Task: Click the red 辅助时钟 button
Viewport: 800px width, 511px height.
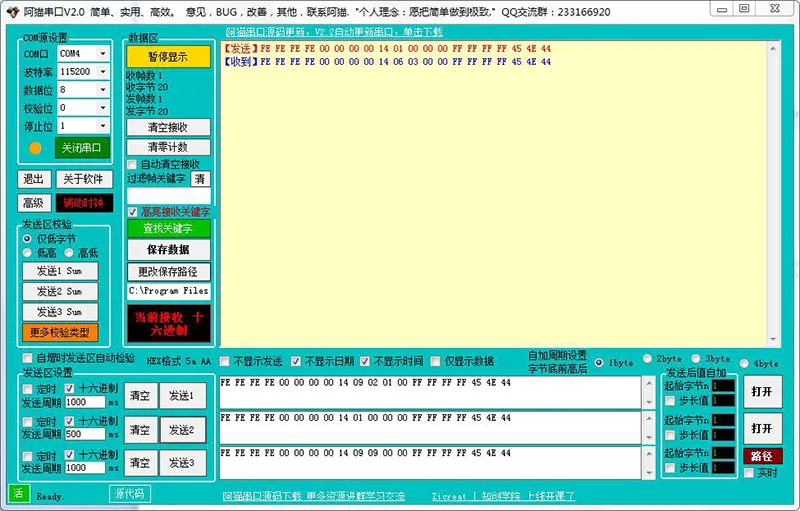Action: [x=84, y=203]
